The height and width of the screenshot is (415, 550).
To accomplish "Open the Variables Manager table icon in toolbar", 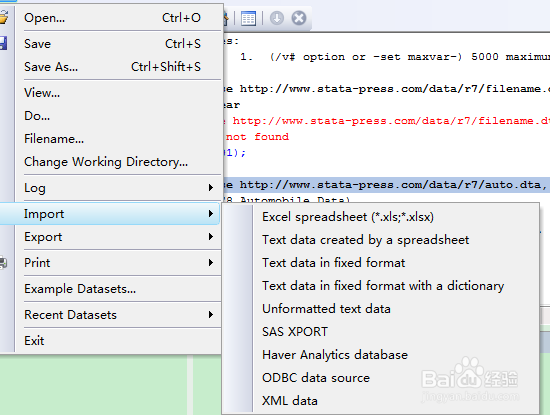I will pyautogui.click(x=248, y=18).
